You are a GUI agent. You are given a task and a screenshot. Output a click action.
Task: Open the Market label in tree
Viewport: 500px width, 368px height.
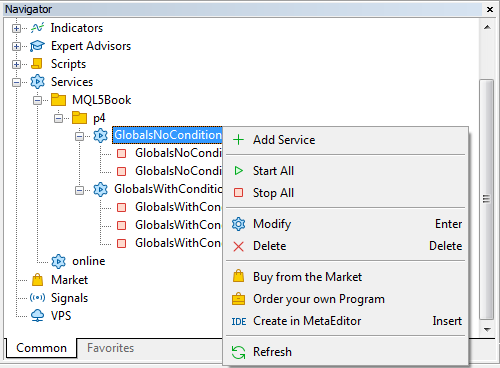[x=69, y=280]
